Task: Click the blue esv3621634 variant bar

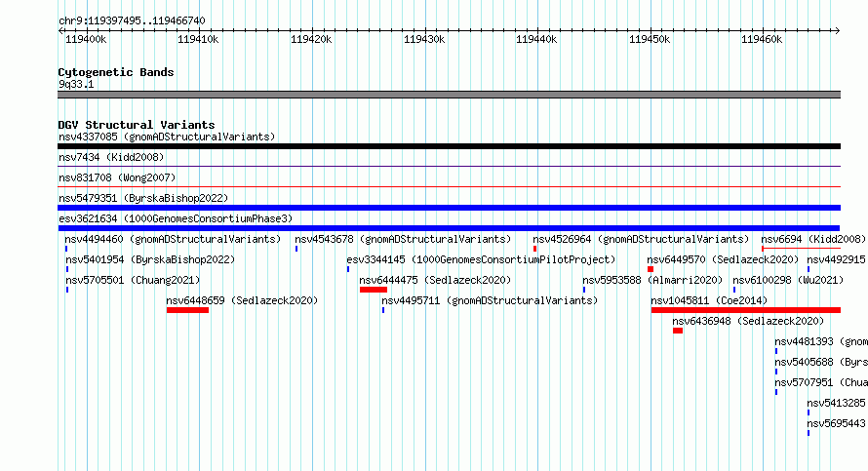Action: coord(449,228)
